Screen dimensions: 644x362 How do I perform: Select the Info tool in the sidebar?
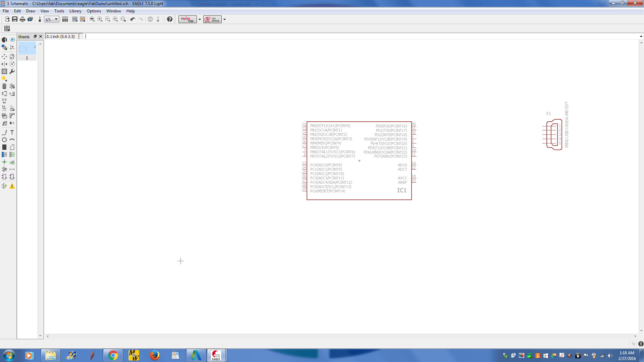[4, 40]
